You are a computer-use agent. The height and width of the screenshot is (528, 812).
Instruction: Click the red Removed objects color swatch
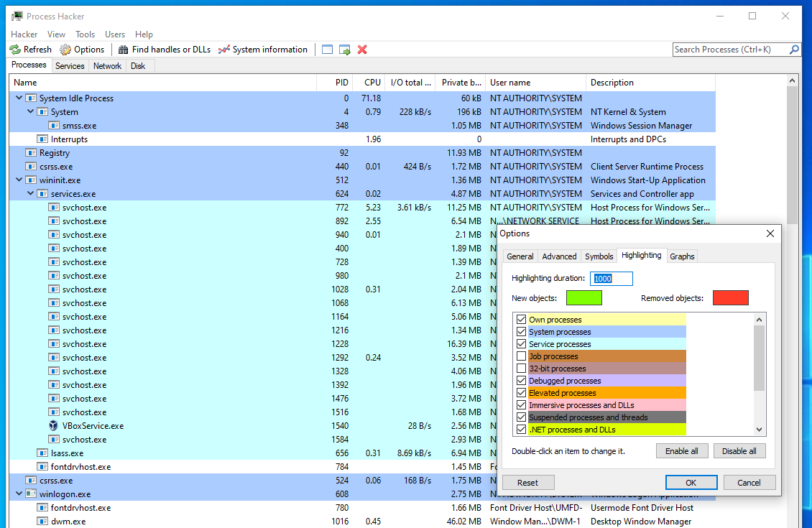click(731, 297)
